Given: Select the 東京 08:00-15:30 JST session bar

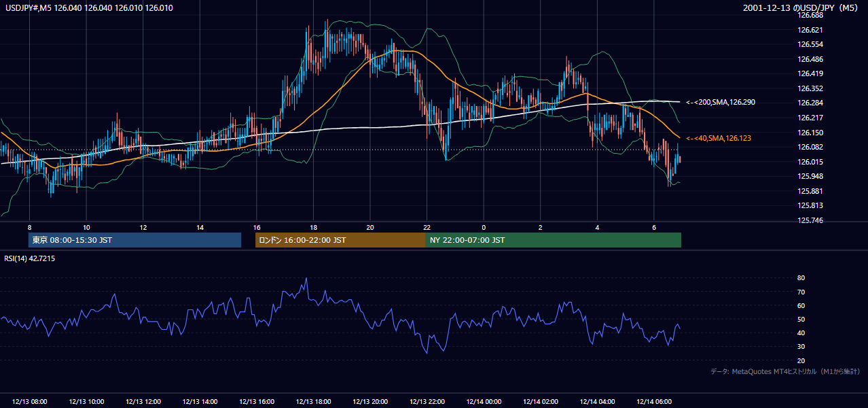Looking at the screenshot, I should (x=134, y=240).
